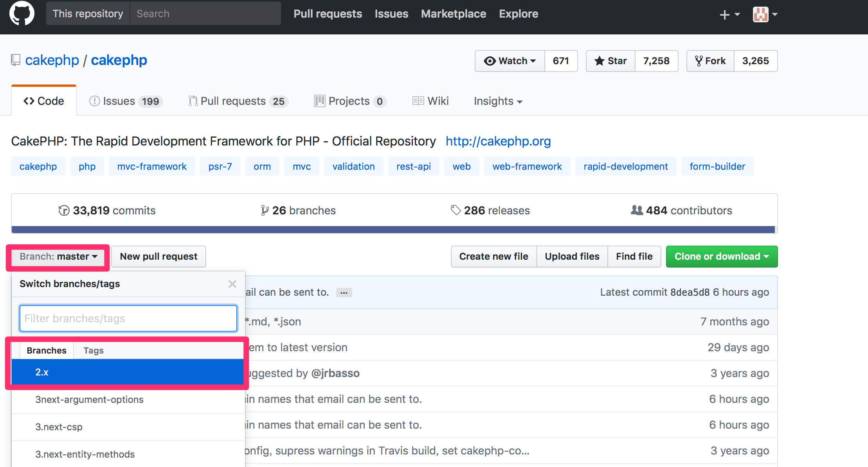
Task: Click the Star button
Action: 610,61
